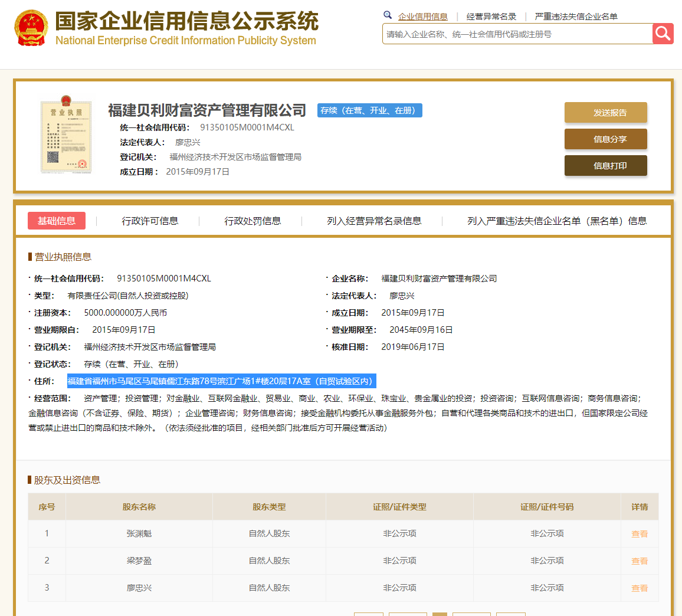
Task: Click the 信息分享 button
Action: pyautogui.click(x=605, y=139)
